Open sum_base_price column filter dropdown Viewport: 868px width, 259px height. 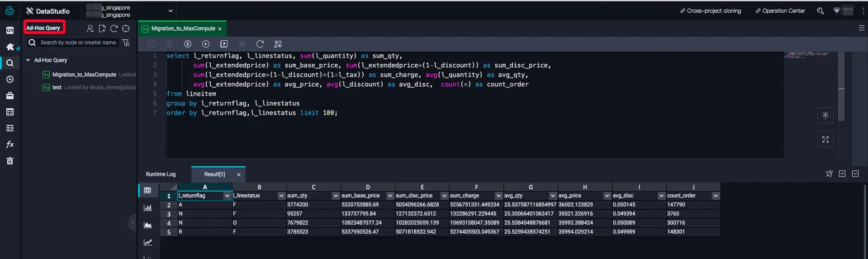point(390,196)
